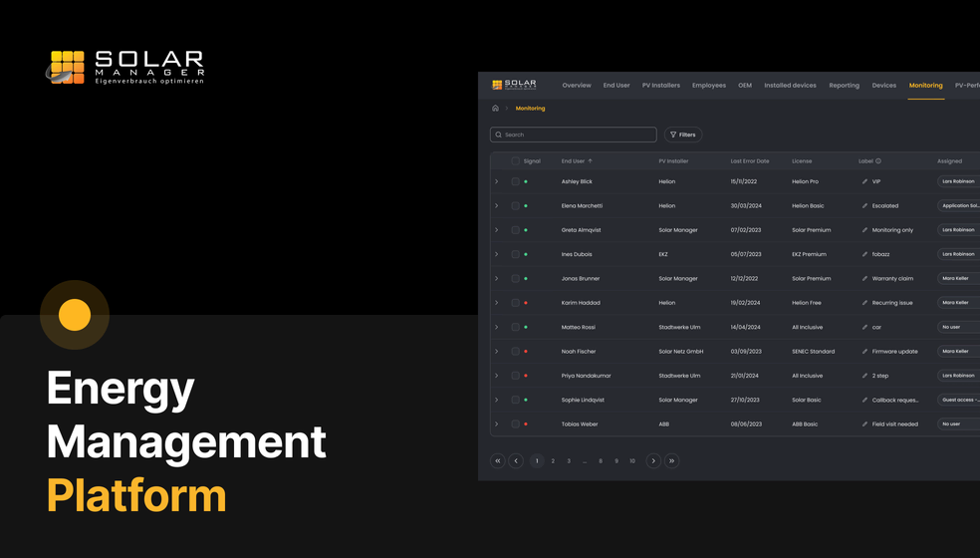
Task: Go to first page double-arrow button
Action: pos(498,461)
